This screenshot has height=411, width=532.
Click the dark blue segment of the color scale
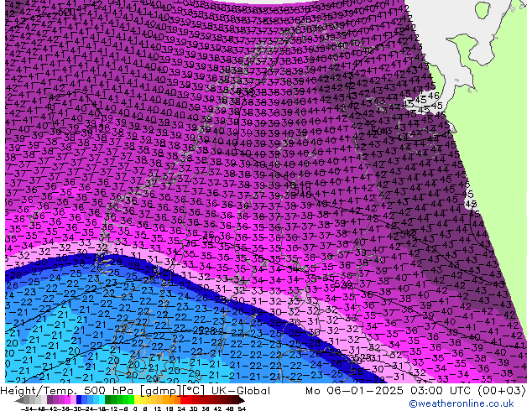click(x=79, y=400)
